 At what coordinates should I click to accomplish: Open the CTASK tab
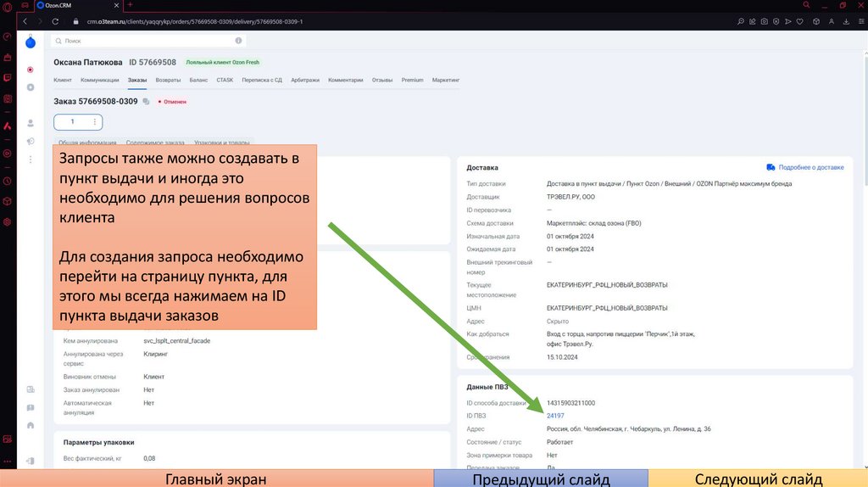click(x=225, y=80)
